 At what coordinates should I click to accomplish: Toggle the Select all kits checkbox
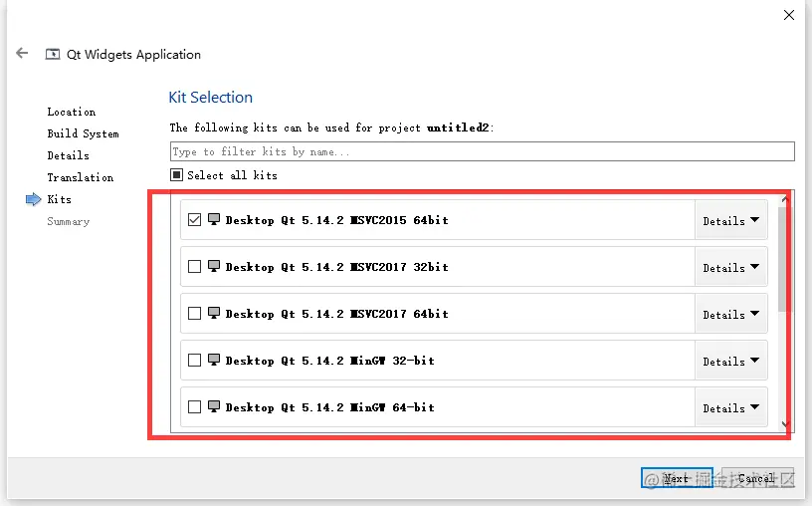click(x=176, y=174)
